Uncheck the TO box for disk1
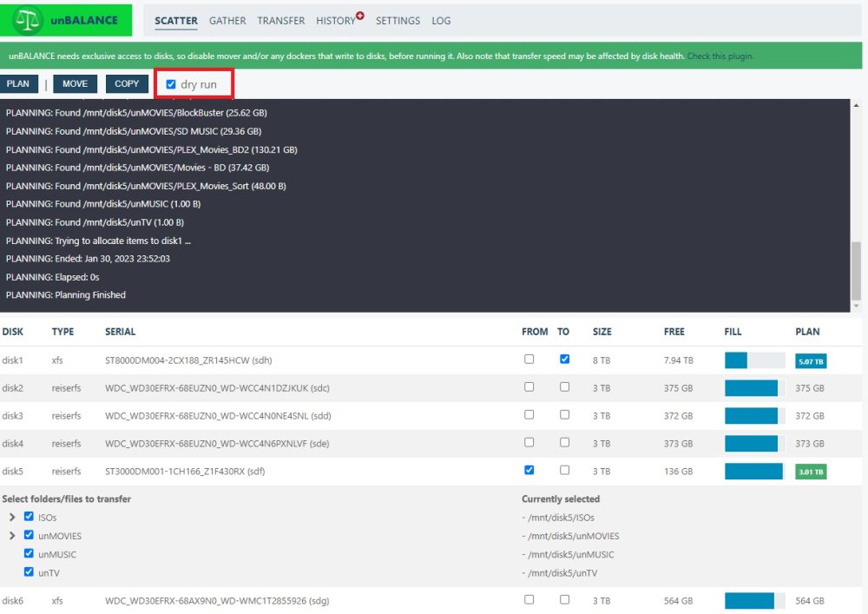The image size is (868, 614). [x=565, y=360]
